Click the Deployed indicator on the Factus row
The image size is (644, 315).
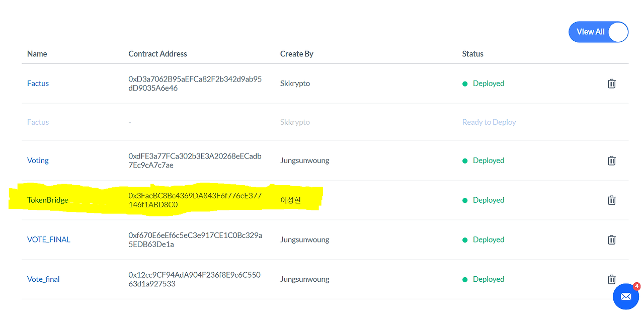(x=465, y=84)
